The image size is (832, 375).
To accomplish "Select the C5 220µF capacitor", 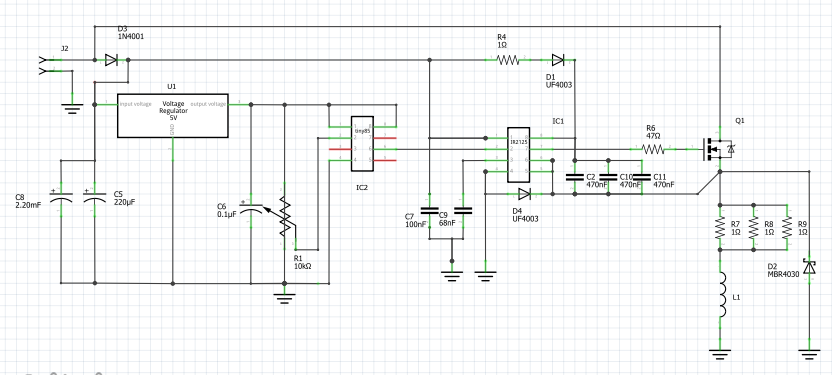I will (x=95, y=197).
